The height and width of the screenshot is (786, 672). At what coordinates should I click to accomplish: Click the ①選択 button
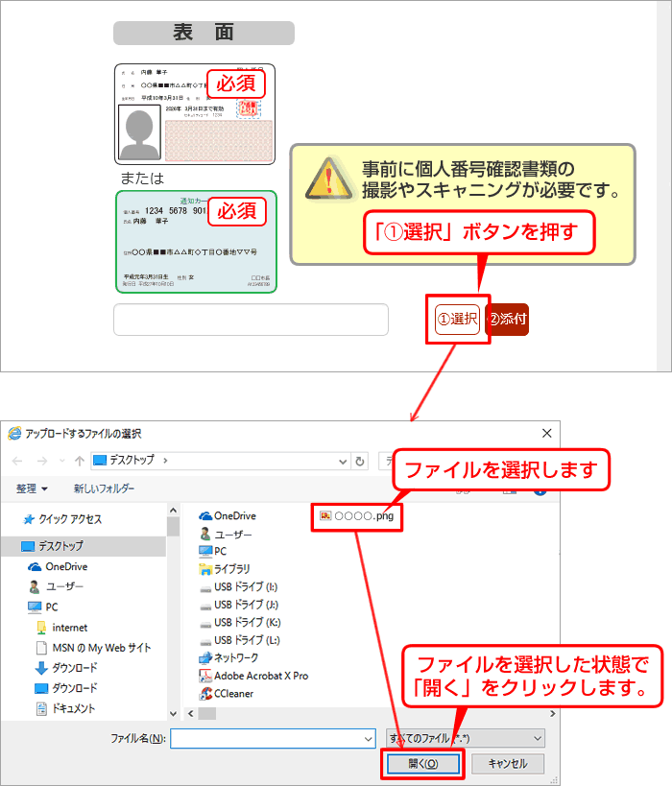pos(457,319)
